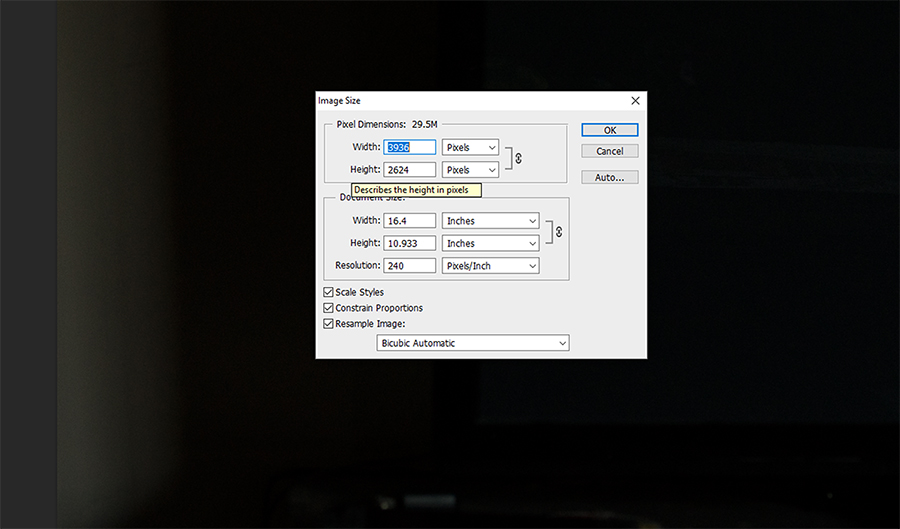Open document Height Inches dropdown

pos(490,243)
